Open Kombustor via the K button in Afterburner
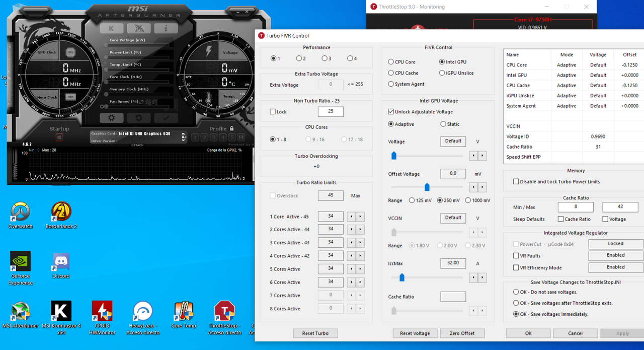Image resolution: width=644 pixels, height=350 pixels. [x=111, y=28]
